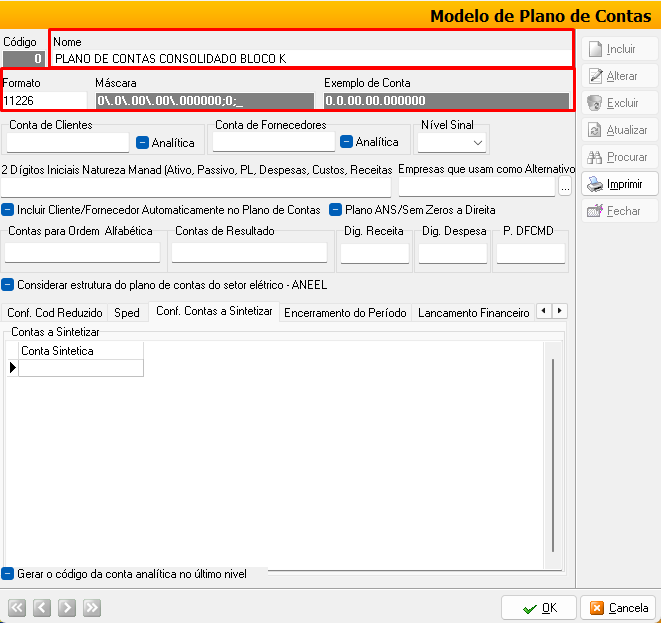
Task: Confirm with the OK button label
Action: [x=549, y=608]
